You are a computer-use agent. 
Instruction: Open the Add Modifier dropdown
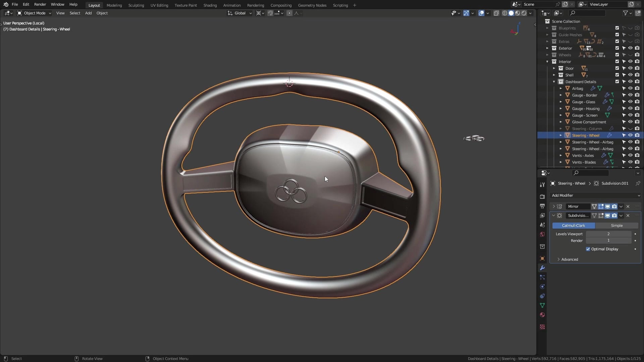tap(596, 195)
